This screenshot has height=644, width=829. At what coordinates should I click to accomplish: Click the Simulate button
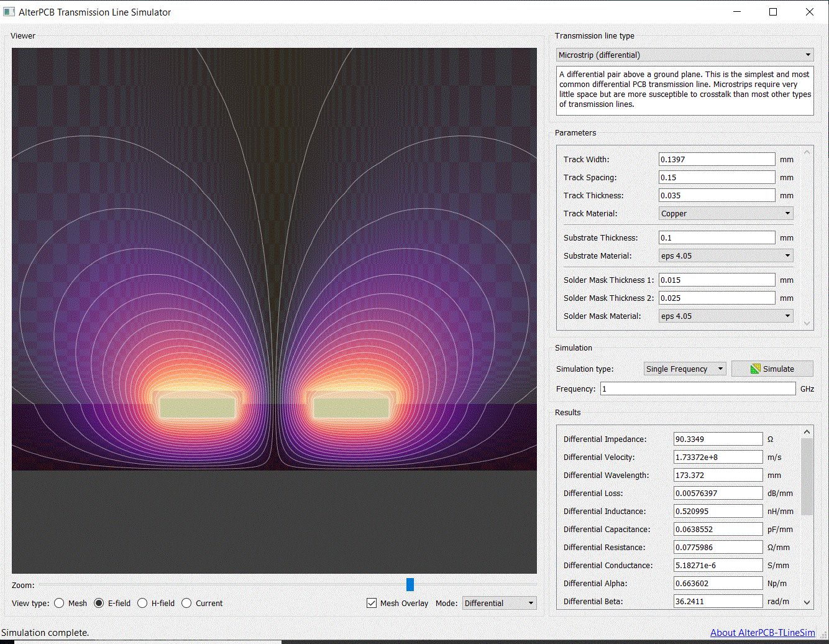click(772, 369)
